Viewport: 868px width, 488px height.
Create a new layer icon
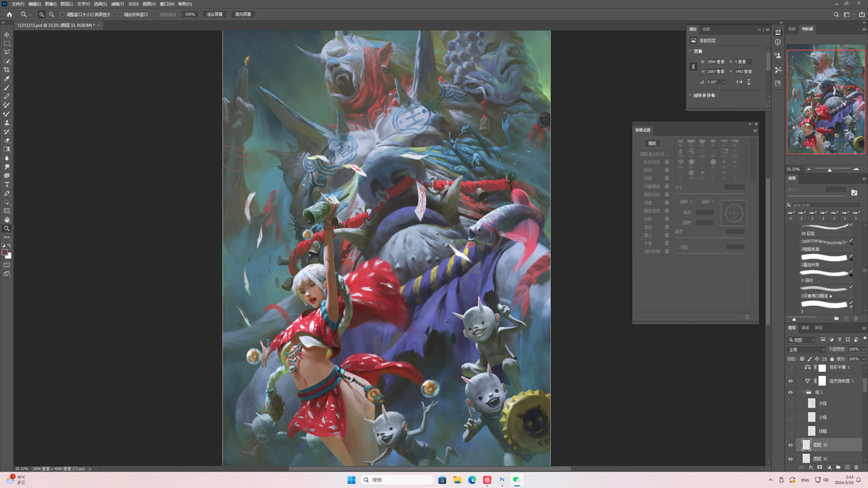pyautogui.click(x=847, y=467)
